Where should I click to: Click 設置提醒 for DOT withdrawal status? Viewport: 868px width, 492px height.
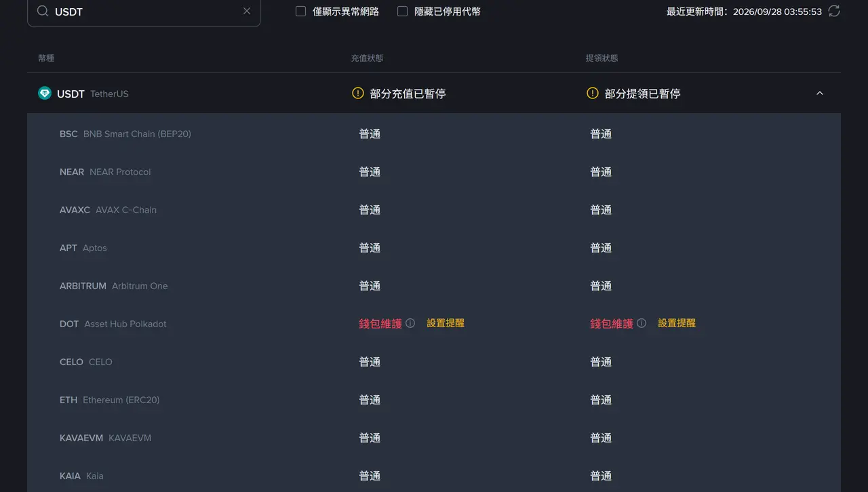[x=677, y=324]
